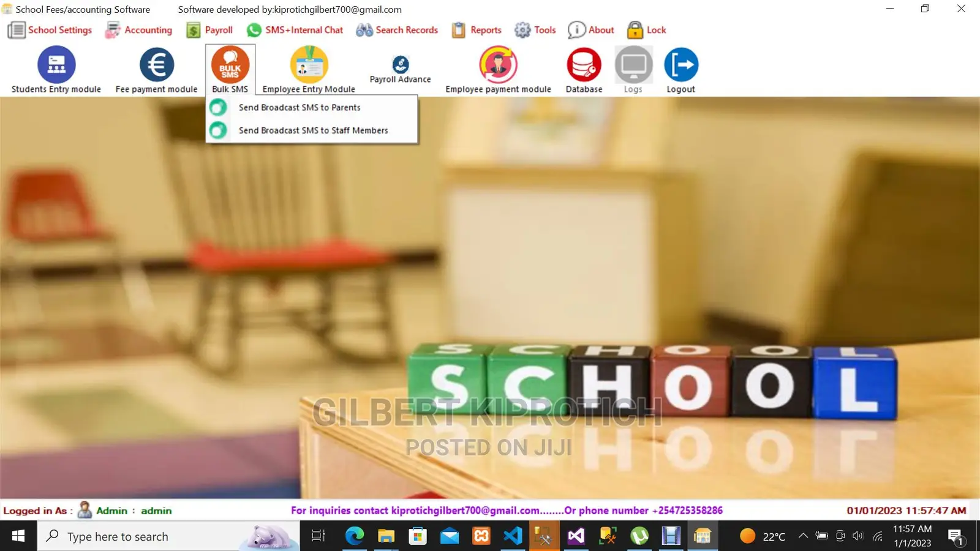Open the purple Visual Studio taskbar icon
This screenshot has width=980, height=551.
coord(576,536)
